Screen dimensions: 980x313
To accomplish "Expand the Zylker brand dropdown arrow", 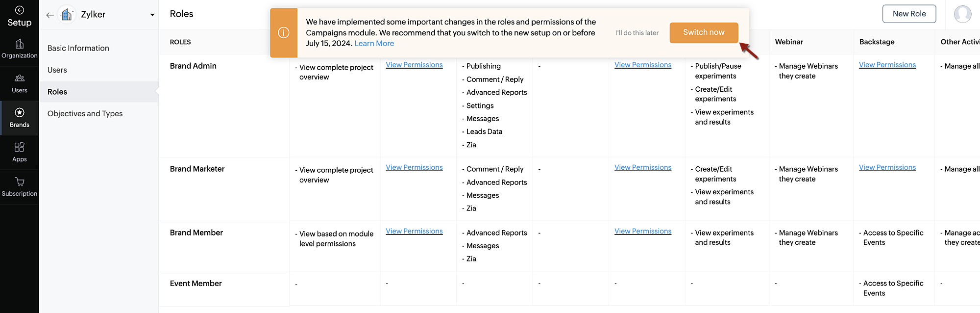I will click(152, 15).
